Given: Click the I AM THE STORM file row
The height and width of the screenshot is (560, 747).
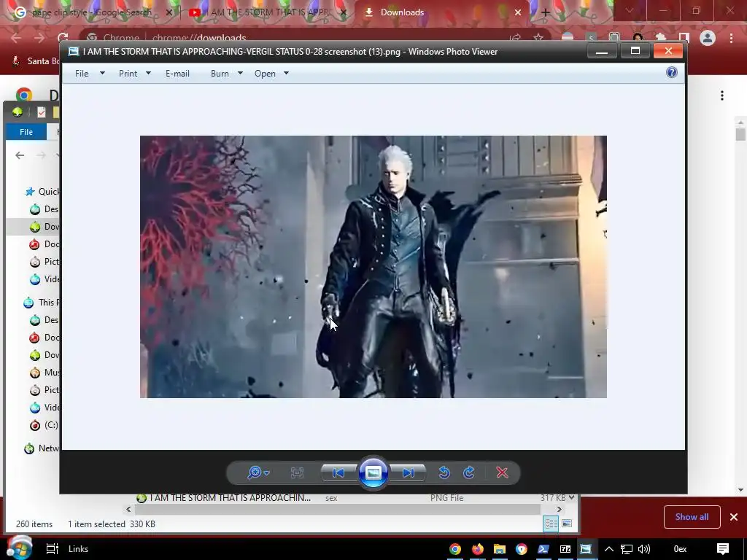Looking at the screenshot, I should pyautogui.click(x=352, y=498).
